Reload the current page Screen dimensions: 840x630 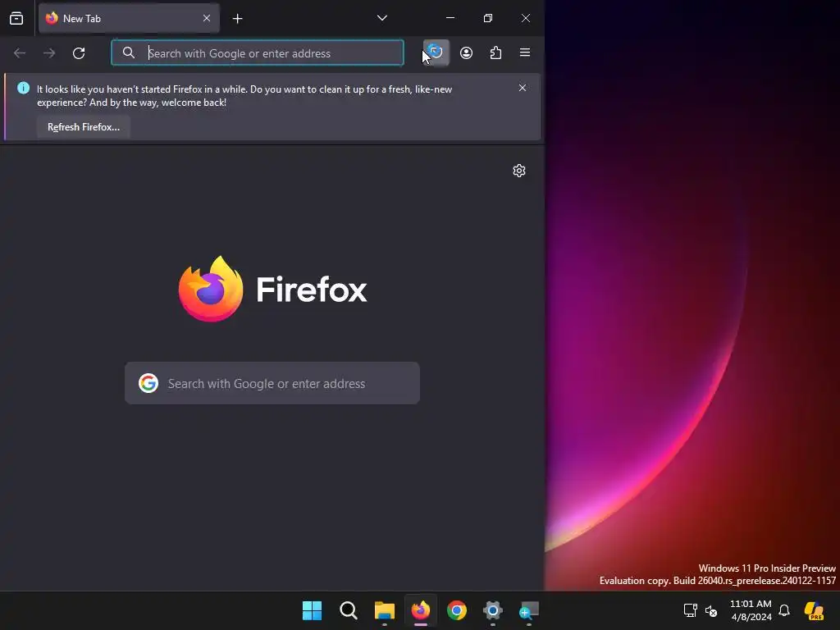[79, 53]
